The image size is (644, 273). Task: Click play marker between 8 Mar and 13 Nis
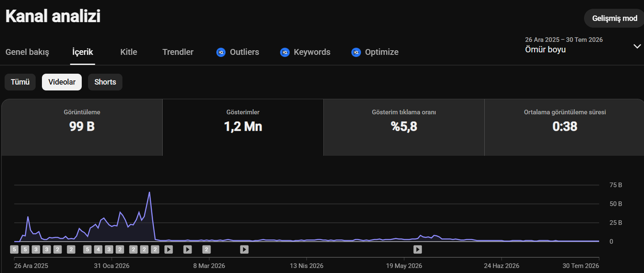244,250
